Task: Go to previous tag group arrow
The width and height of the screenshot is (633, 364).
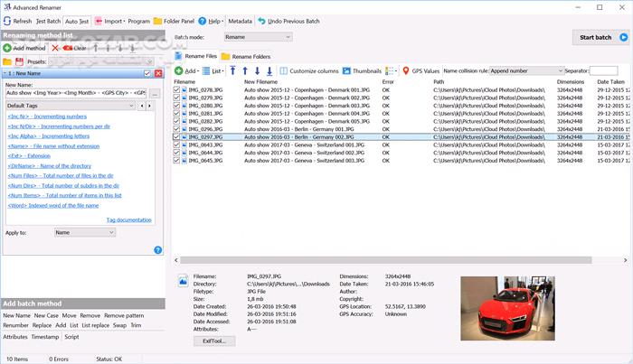Action: click(x=142, y=106)
